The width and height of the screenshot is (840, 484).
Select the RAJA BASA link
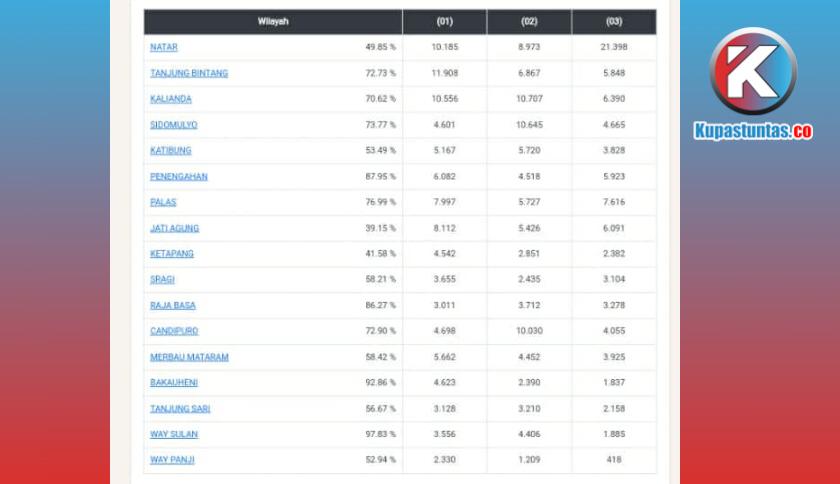[172, 305]
